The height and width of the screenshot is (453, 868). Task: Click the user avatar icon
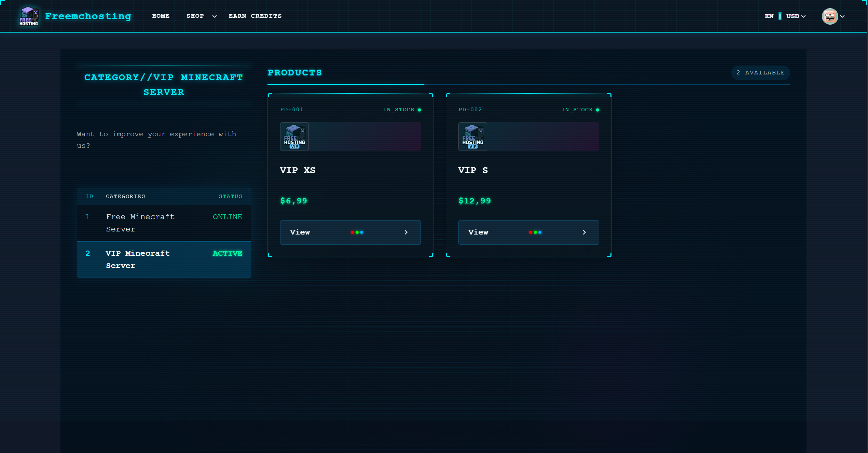[x=829, y=16]
